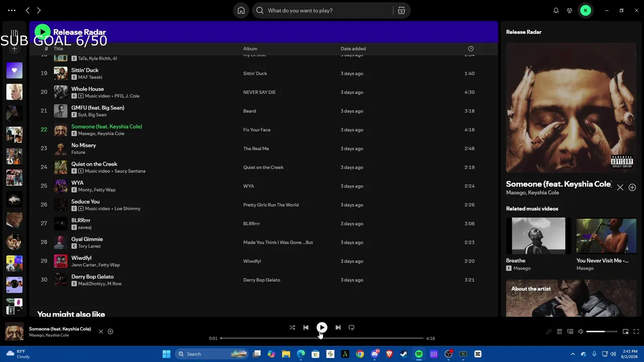Image resolution: width=644 pixels, height=362 pixels.
Task: Open OBS Studio from the taskbar
Action: click(x=448, y=354)
